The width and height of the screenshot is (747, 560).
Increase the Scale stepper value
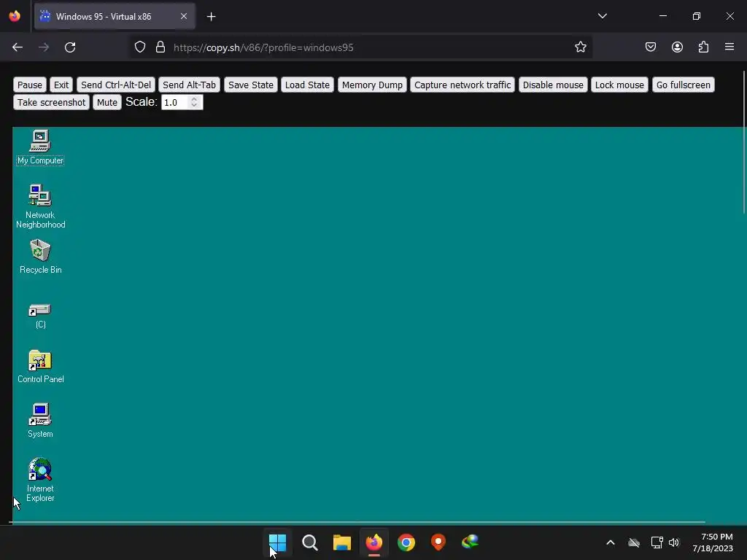tap(194, 99)
